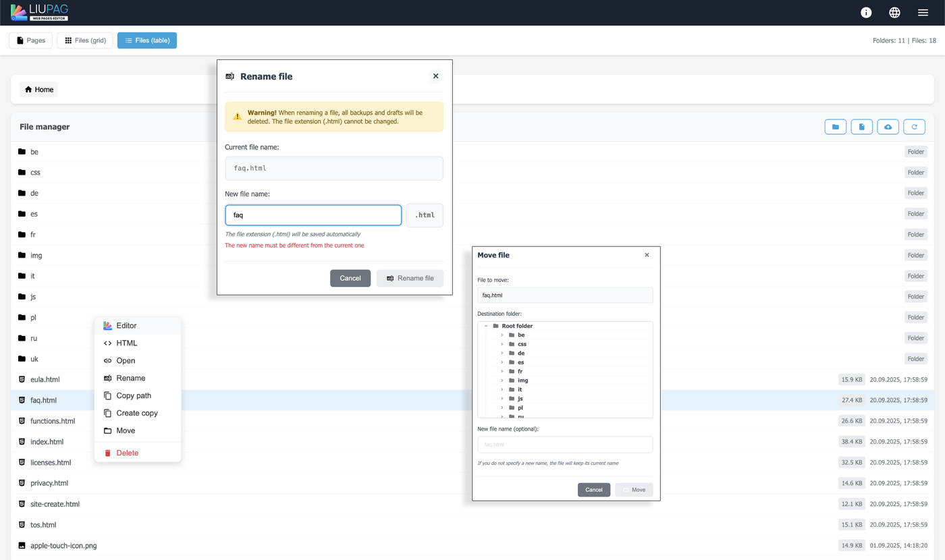The image size is (945, 560).
Task: Open the info icon in header
Action: click(x=866, y=13)
